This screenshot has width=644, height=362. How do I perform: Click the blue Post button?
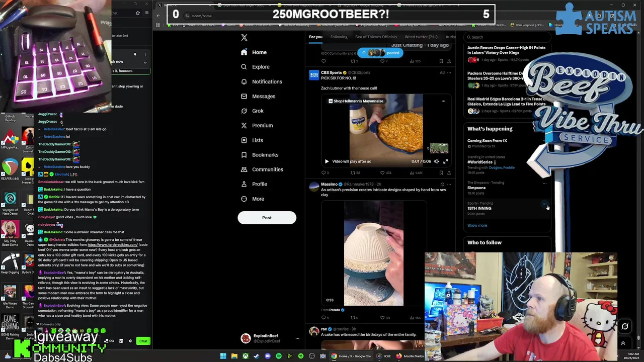click(x=267, y=218)
